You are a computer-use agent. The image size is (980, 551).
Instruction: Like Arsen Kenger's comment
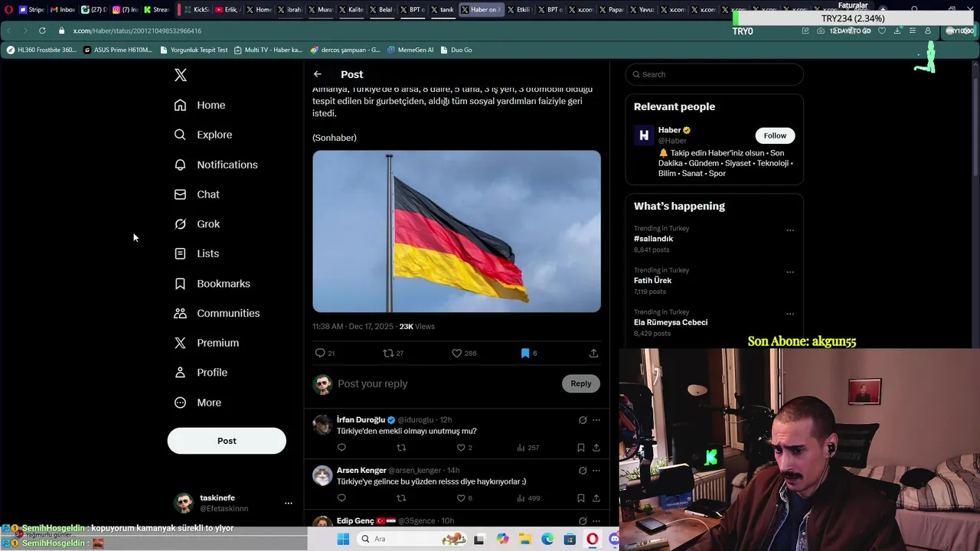(x=461, y=498)
